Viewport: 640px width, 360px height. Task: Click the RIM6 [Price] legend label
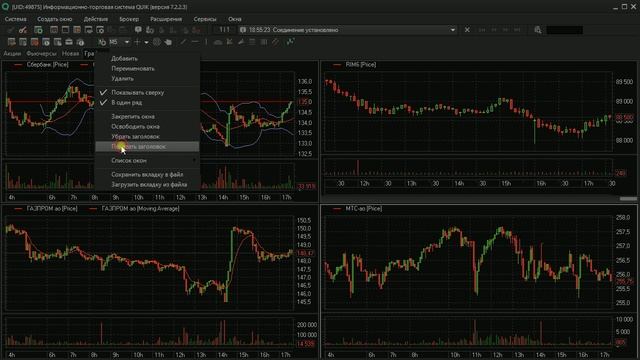(360, 64)
